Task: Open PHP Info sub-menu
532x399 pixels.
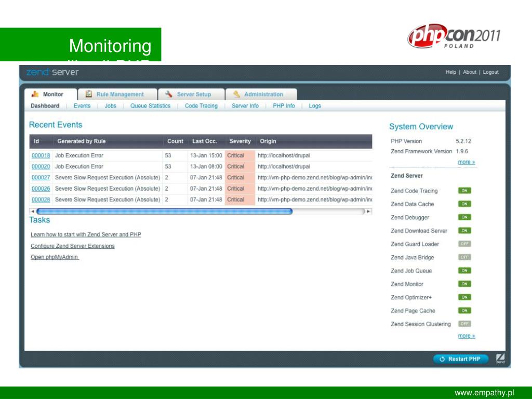Action: click(284, 106)
